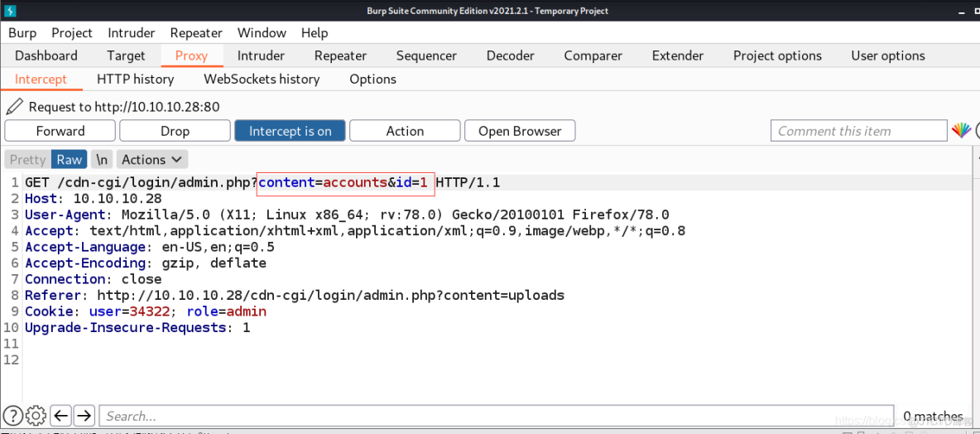Click the Host header line

(94, 199)
